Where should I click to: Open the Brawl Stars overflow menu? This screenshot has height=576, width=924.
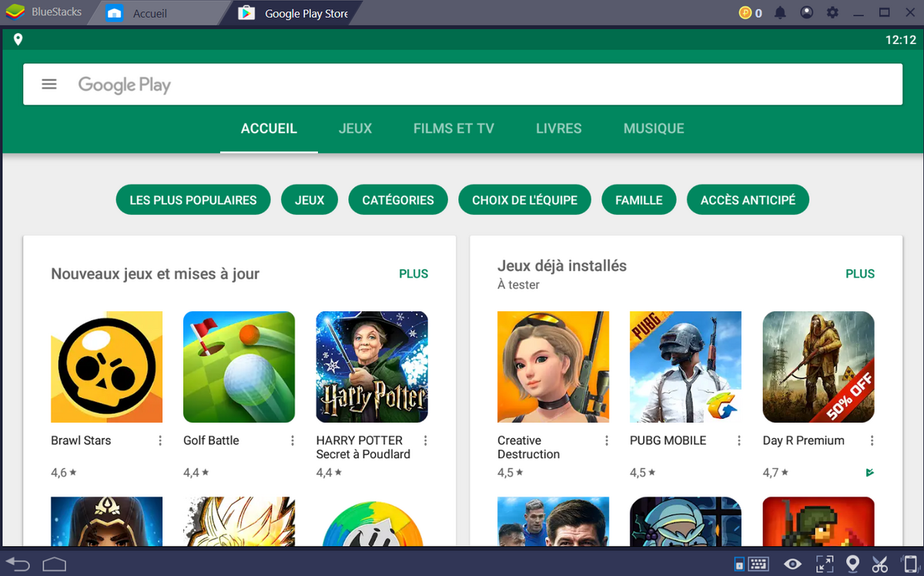(159, 440)
